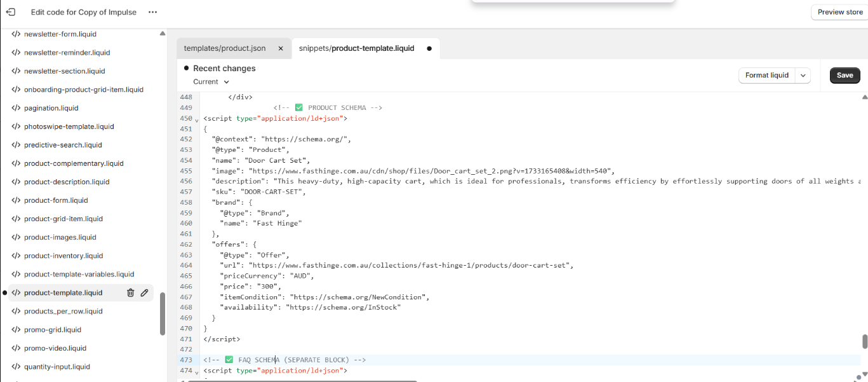
Task: Click the title Edit code for Copy of Impulse
Action: 84,12
